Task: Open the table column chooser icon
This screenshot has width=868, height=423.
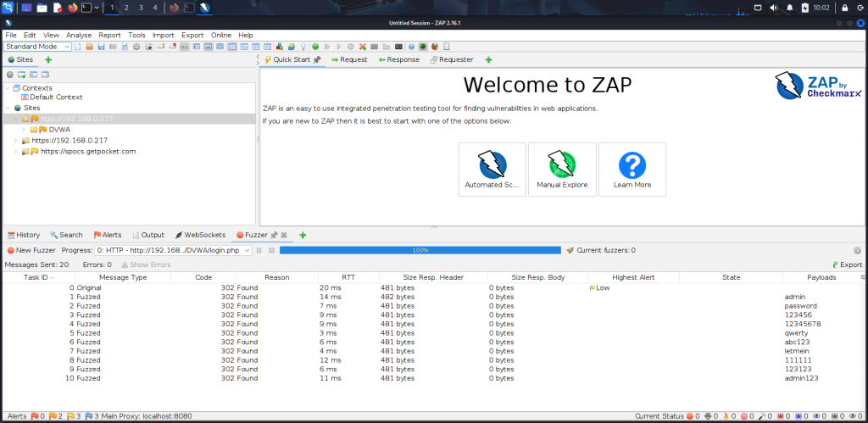Action: click(862, 277)
